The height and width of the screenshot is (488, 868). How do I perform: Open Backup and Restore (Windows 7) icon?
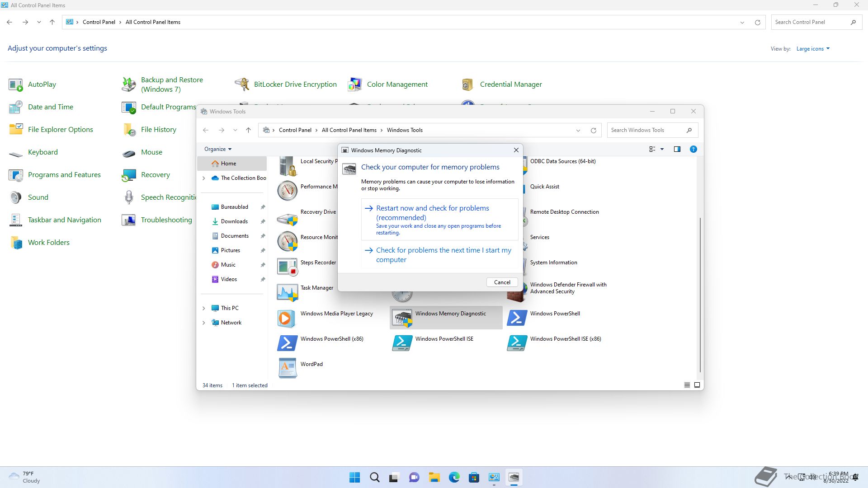pos(129,84)
